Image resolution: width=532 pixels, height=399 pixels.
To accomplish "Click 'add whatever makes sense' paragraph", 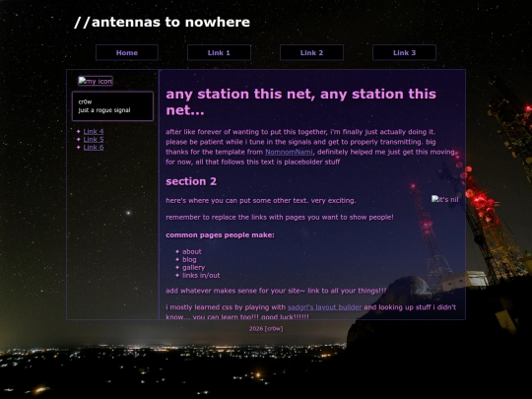I will tap(276, 291).
